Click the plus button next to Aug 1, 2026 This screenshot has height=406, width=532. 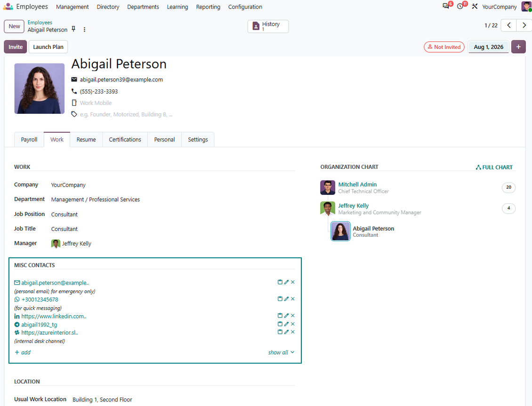(518, 47)
